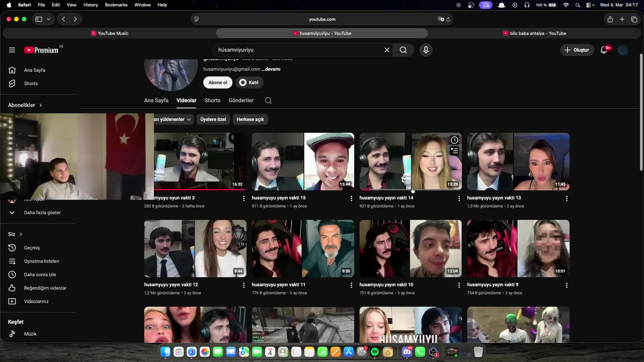Open options menu for yayın vakti 13
644x362 pixels.
point(567,199)
